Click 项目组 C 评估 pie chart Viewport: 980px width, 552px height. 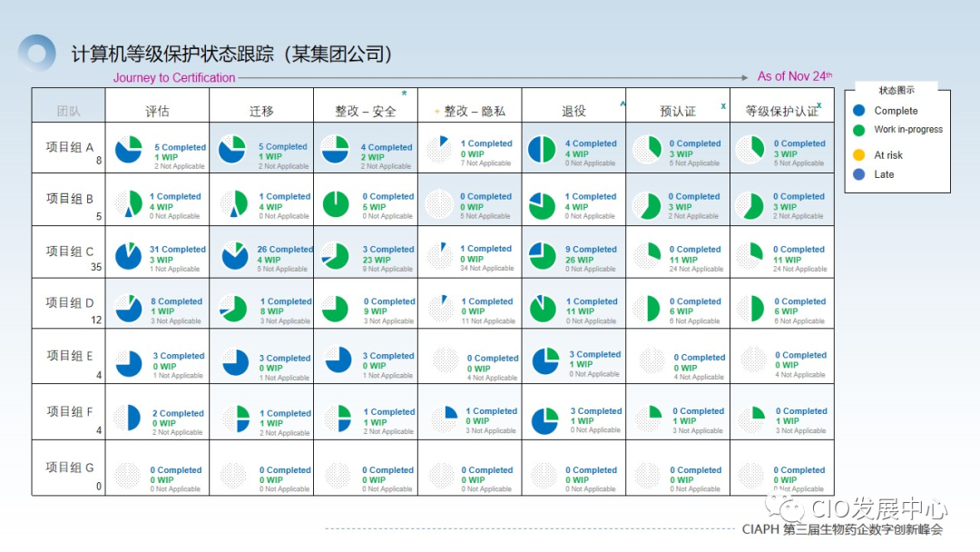click(129, 256)
